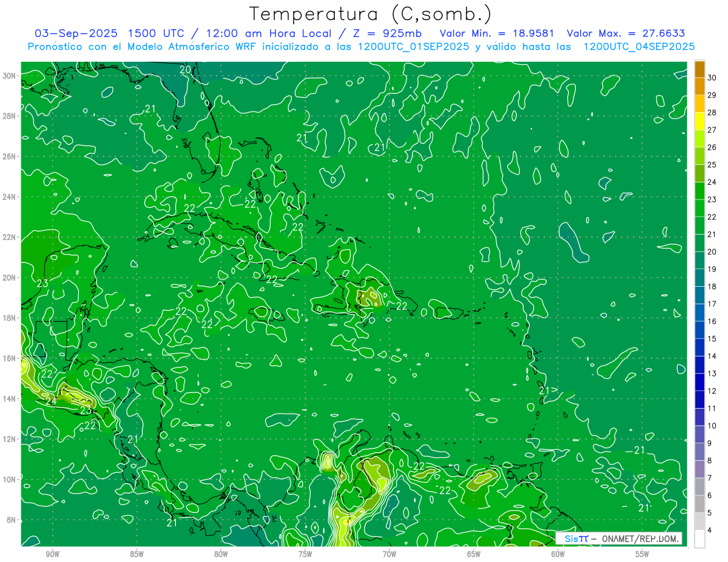Screen dimensions: 728x562
Task: Select the '03-Sep-2025' date text
Action: [x=76, y=33]
